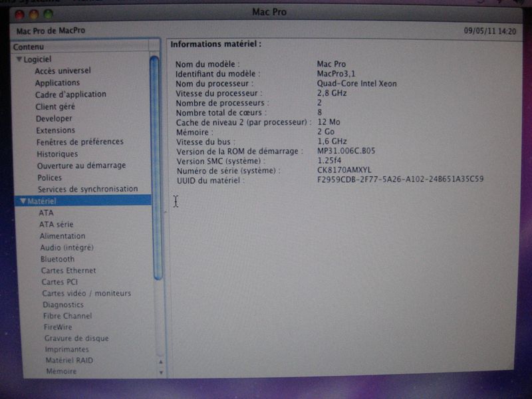Select Bluetooth in the sidebar

57,259
